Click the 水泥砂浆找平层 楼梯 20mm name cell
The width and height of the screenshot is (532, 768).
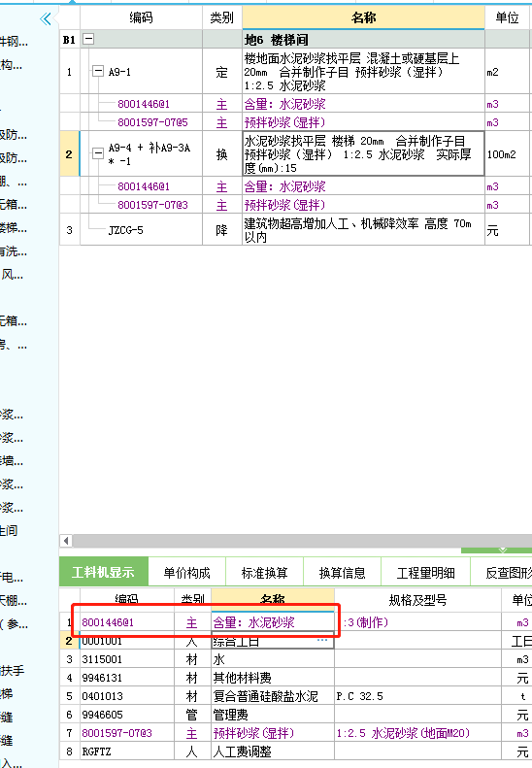[x=363, y=153]
